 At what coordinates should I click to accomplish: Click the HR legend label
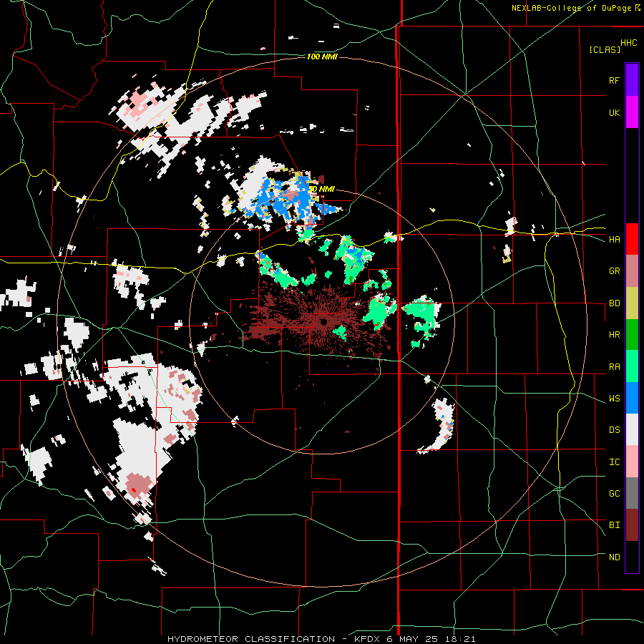point(614,335)
